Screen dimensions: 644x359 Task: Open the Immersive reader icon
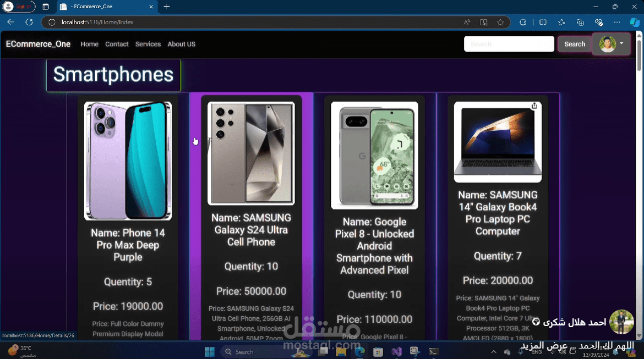[483, 22]
